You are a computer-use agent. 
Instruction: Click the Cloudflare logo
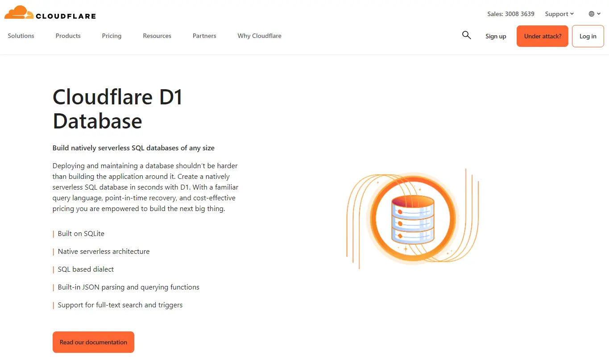[50, 12]
